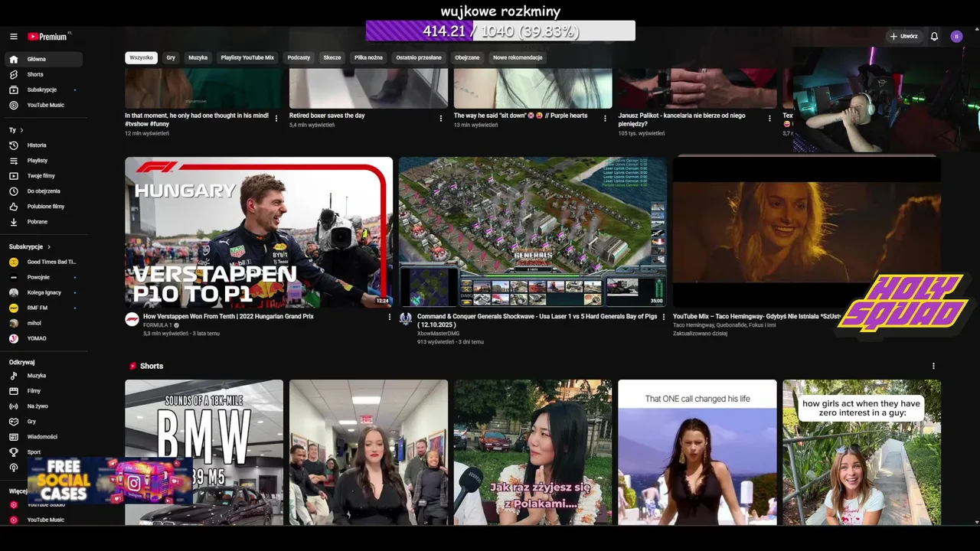Open Shorts from the sidebar
Viewport: 980px width, 551px height.
[x=43, y=74]
